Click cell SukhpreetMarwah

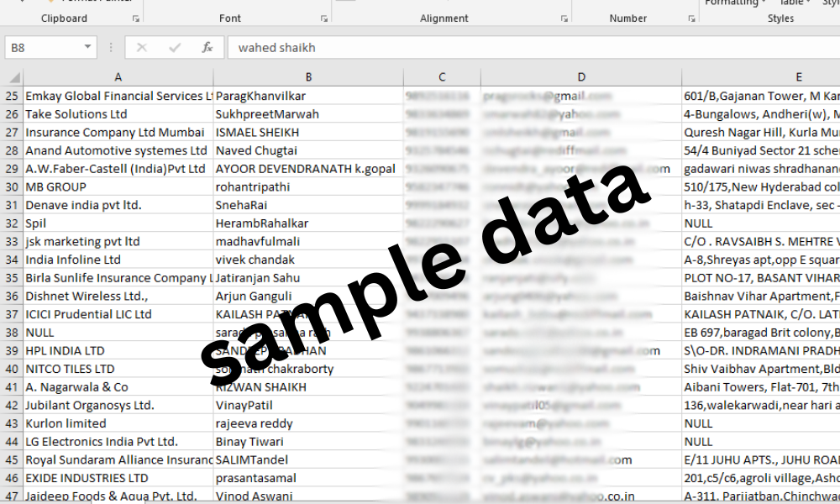click(x=308, y=114)
